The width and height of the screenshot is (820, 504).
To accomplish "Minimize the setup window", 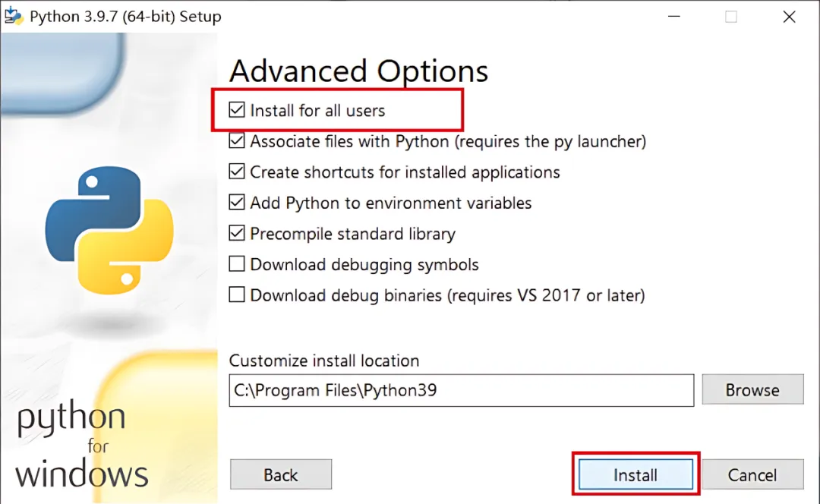I will click(674, 16).
